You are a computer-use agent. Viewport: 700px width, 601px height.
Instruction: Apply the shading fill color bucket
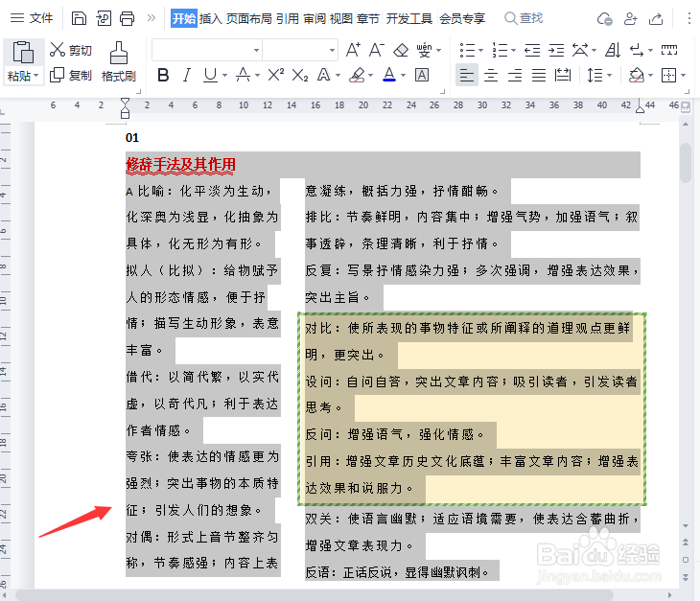(x=636, y=75)
